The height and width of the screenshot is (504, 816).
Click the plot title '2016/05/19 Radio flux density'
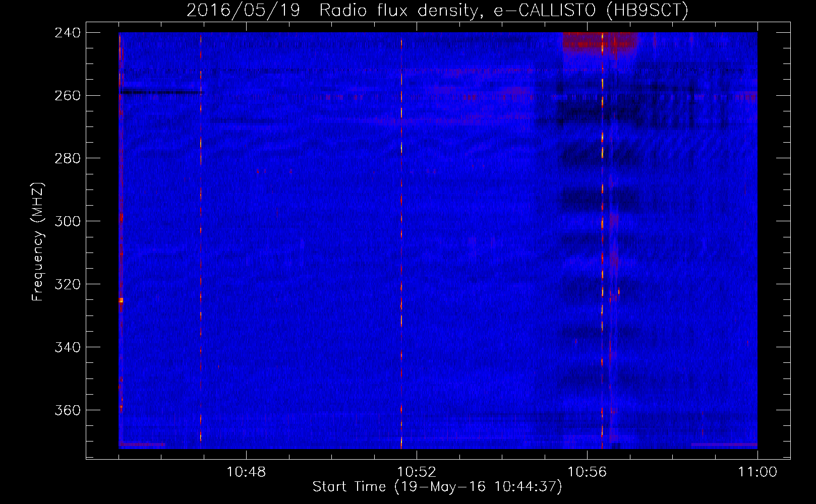click(331, 10)
